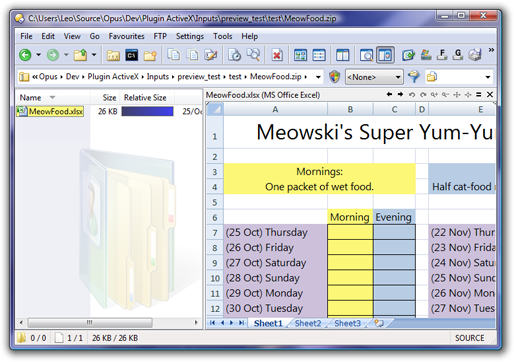
Task: Toggle the thumbnails view mode icon
Action: click(300, 55)
